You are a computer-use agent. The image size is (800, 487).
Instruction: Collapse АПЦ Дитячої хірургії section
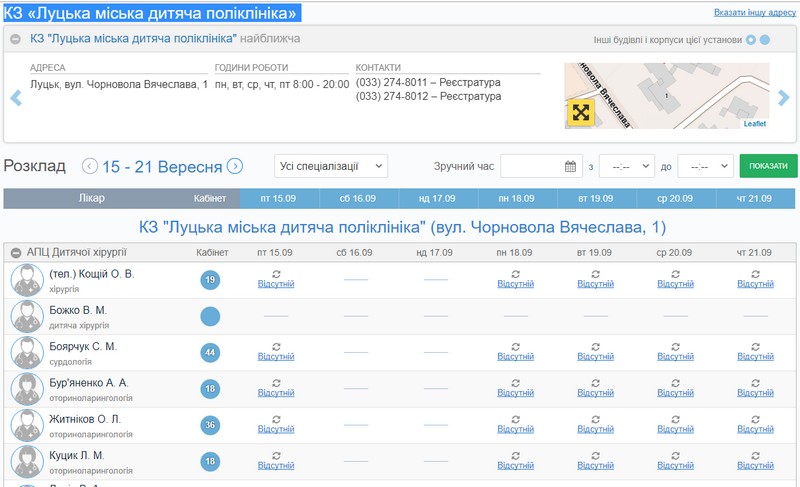16,252
